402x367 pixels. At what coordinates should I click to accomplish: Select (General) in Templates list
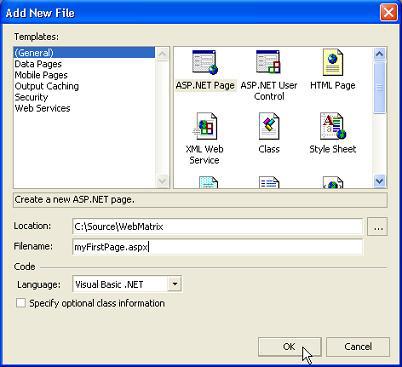tap(84, 53)
